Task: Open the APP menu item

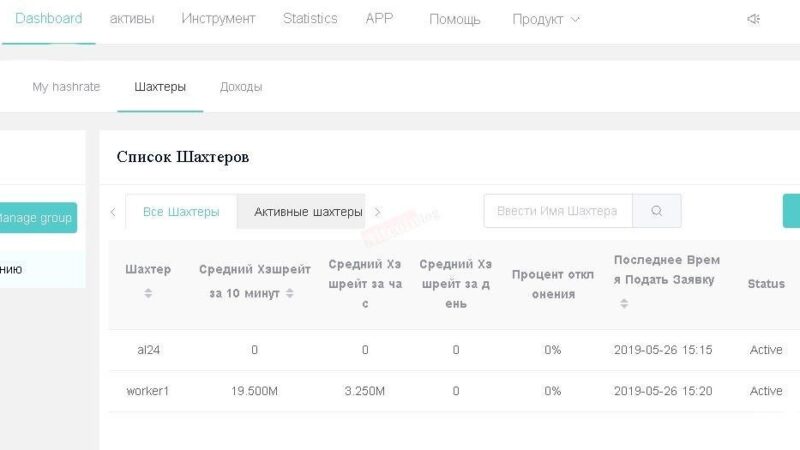Action: (379, 19)
